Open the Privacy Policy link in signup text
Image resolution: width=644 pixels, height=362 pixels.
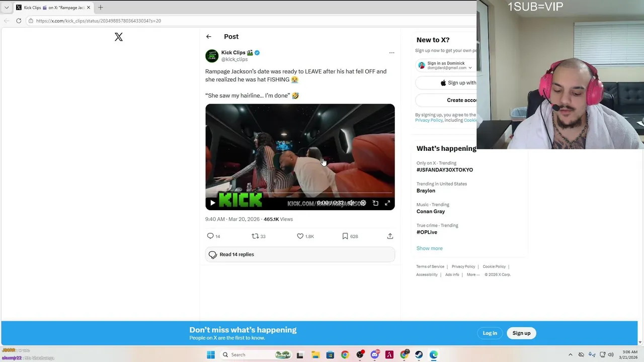click(429, 120)
